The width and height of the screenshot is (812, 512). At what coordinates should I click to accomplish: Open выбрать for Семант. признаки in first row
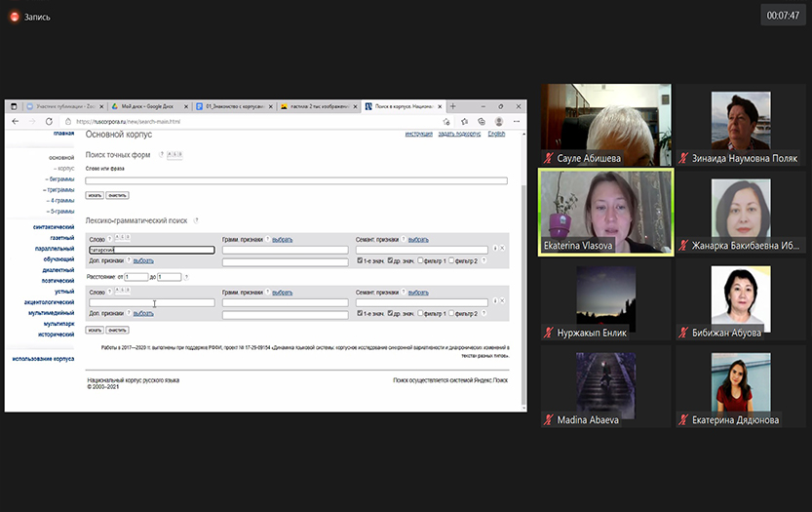coord(418,239)
